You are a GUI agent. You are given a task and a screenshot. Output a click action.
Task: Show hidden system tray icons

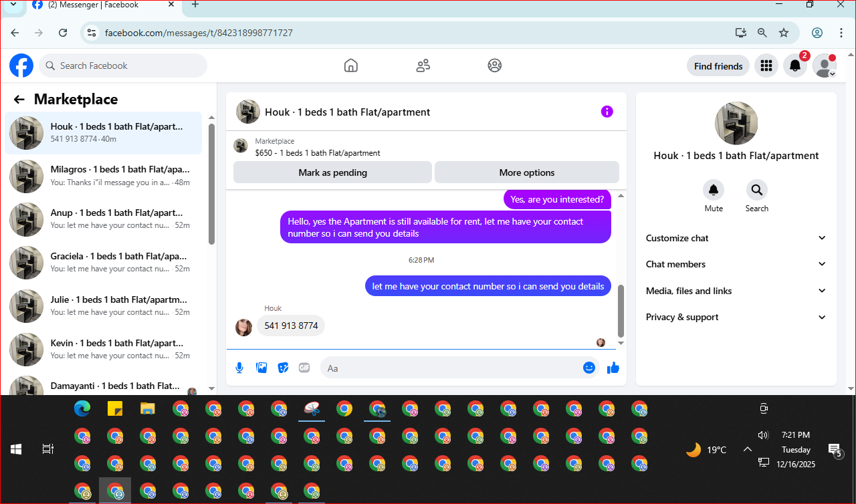[x=748, y=449]
